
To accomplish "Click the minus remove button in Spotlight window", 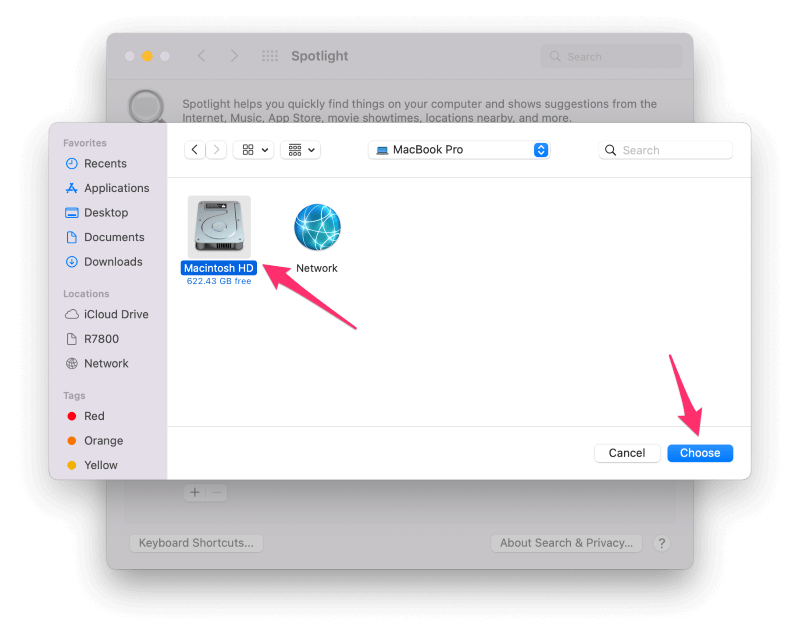I will (217, 492).
